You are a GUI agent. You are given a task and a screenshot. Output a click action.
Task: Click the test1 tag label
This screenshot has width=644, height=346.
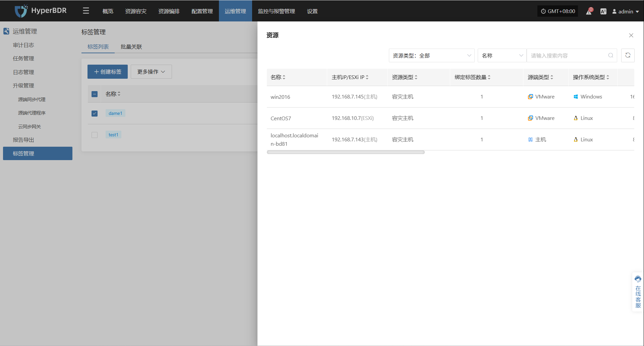pyautogui.click(x=113, y=135)
